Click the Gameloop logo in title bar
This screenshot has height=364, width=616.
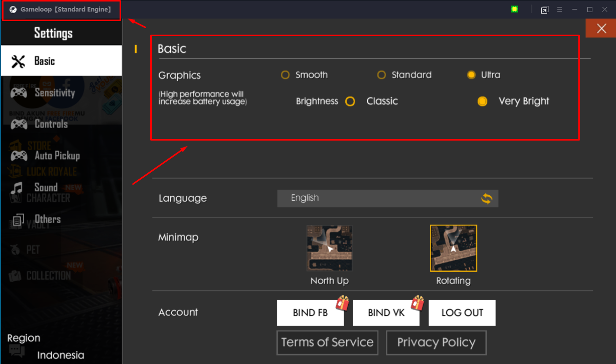[x=13, y=10]
